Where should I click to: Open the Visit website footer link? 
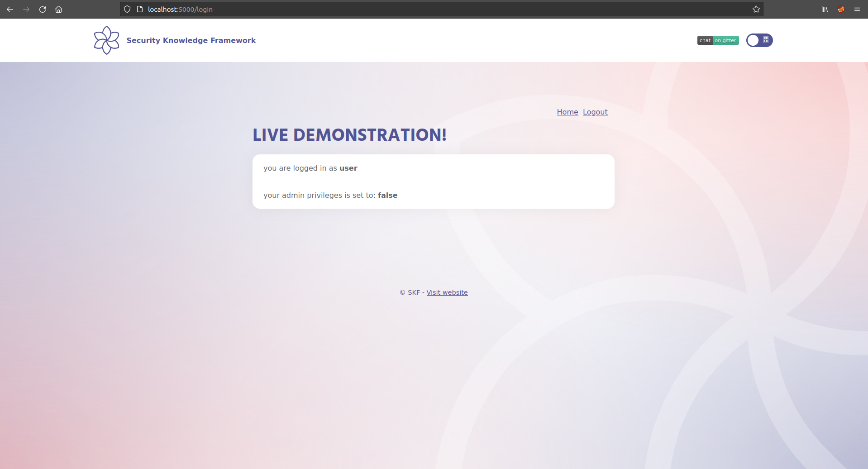pyautogui.click(x=447, y=292)
